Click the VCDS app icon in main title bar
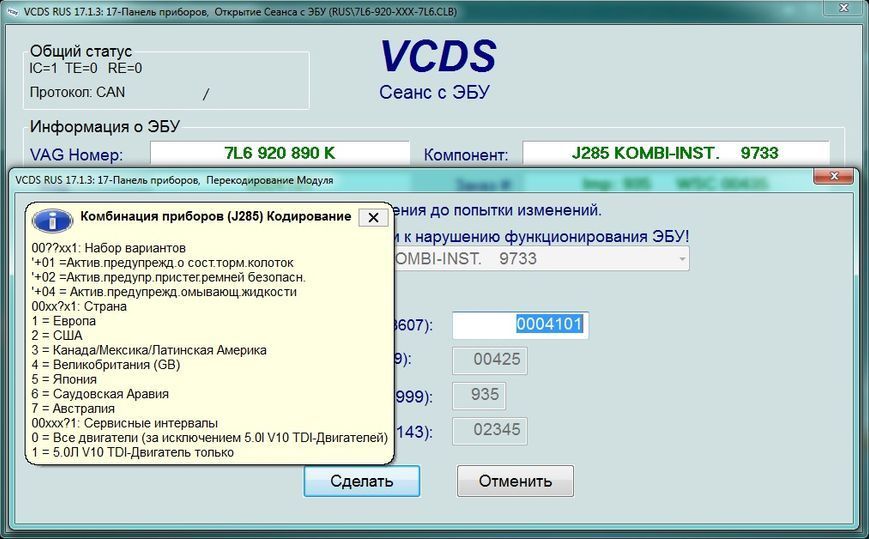 [13, 12]
